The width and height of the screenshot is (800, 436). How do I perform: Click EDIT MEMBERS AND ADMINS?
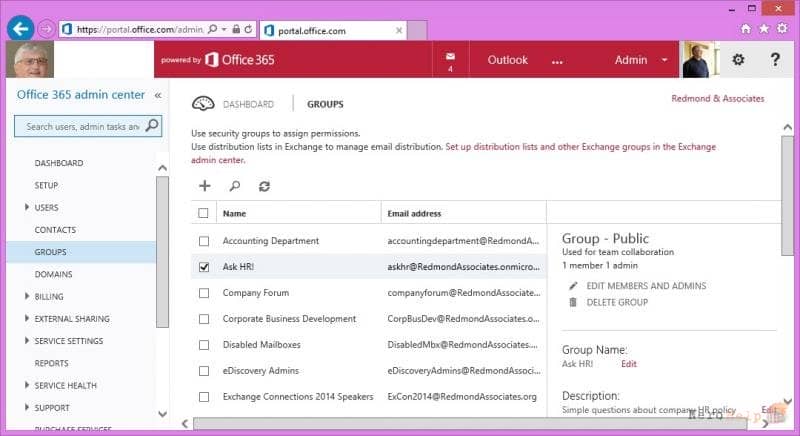[646, 286]
